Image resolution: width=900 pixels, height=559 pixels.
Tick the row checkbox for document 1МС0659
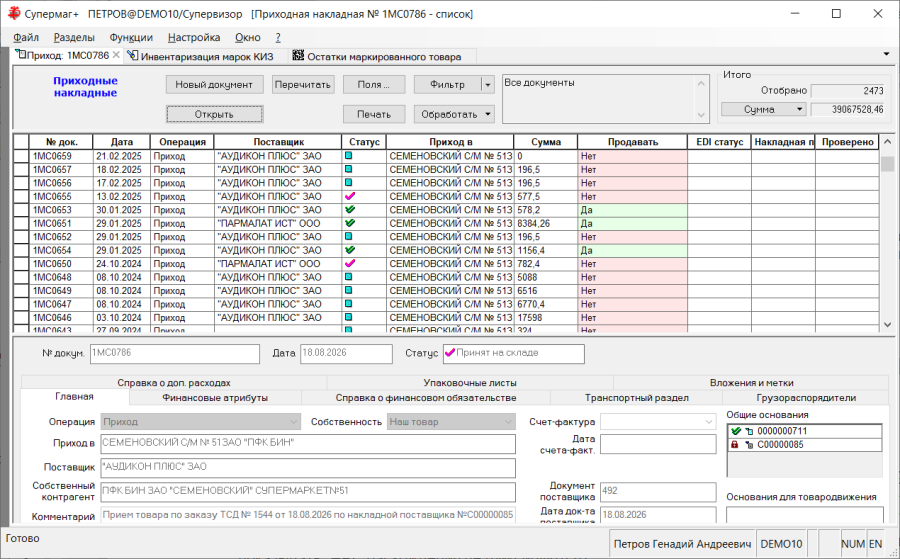pyautogui.click(x=21, y=156)
